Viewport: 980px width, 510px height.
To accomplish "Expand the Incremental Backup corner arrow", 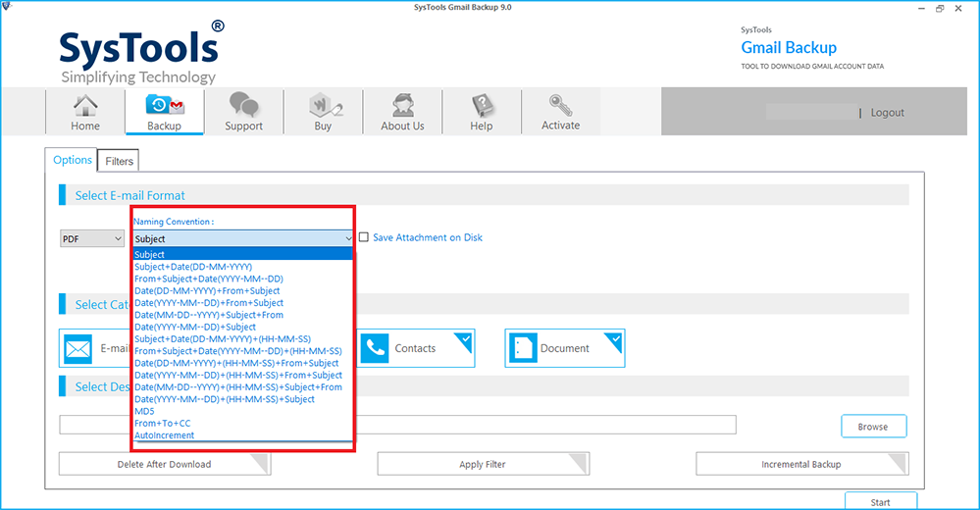I will click(898, 463).
